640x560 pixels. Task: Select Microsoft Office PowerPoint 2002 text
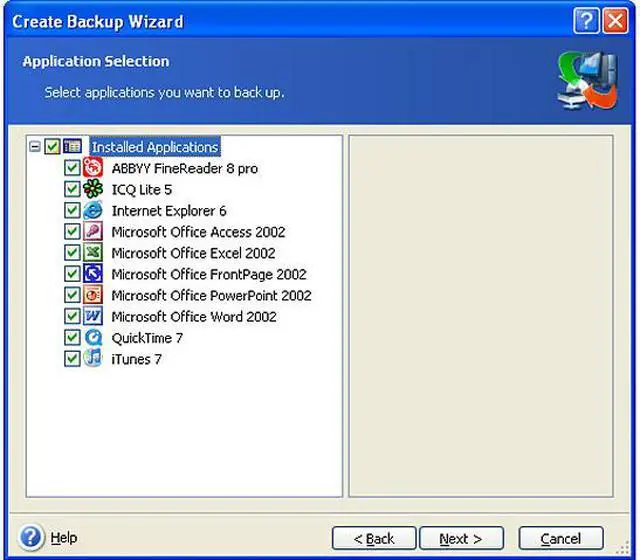pos(211,296)
